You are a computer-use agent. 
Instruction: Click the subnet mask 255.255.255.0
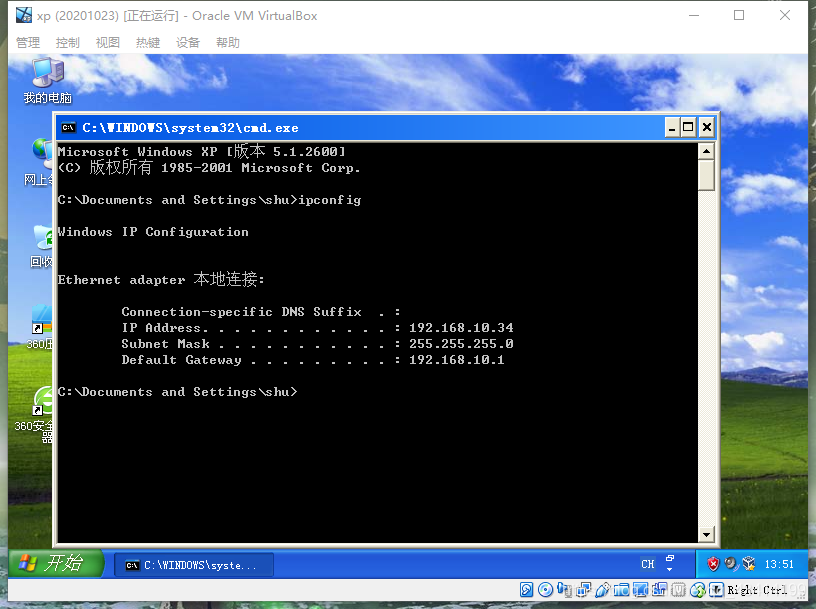(x=461, y=344)
